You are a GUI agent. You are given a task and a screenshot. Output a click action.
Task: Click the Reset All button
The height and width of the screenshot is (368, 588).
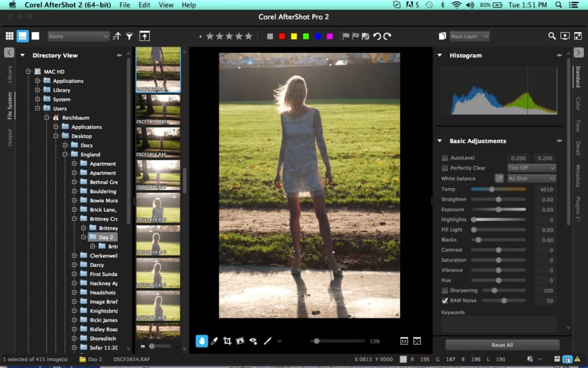502,345
